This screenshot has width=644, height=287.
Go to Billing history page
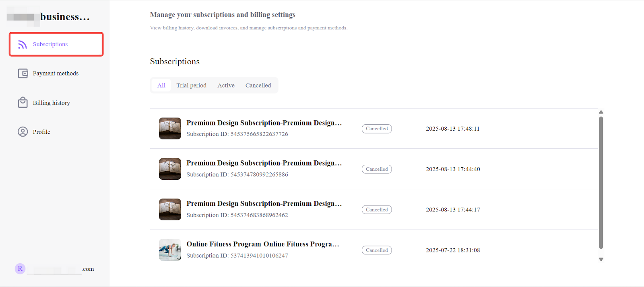click(x=51, y=103)
